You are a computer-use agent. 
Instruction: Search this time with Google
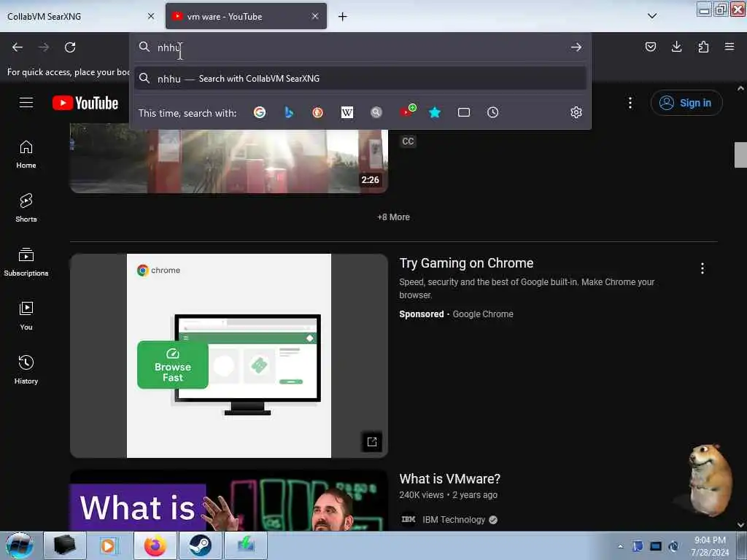(260, 112)
